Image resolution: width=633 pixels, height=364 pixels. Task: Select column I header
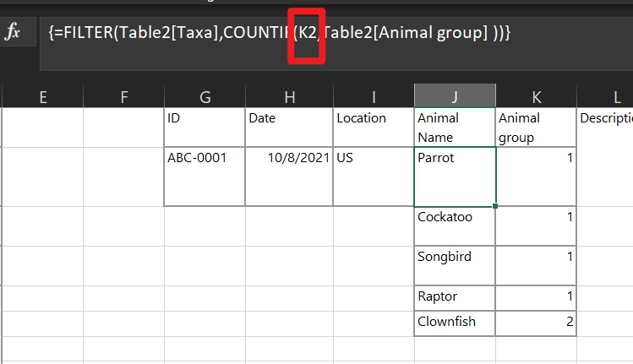coord(374,96)
